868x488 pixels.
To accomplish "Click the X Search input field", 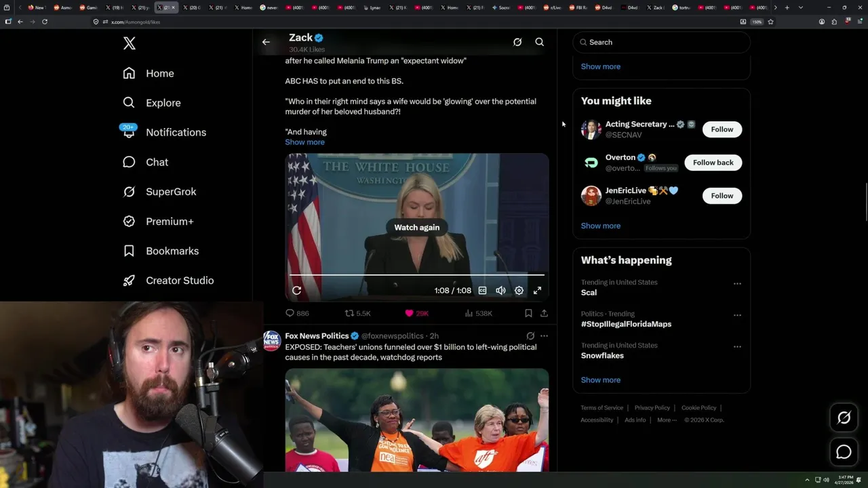I will 661,42.
